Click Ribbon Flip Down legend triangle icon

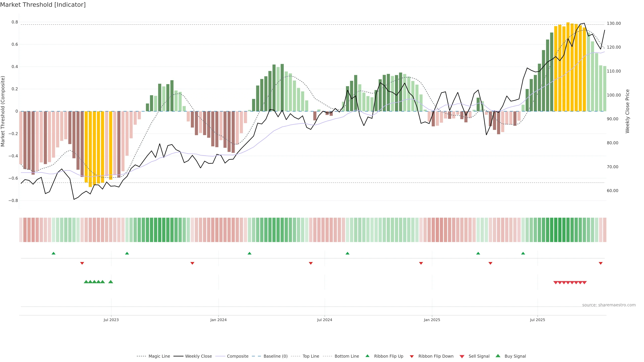pyautogui.click(x=412, y=356)
